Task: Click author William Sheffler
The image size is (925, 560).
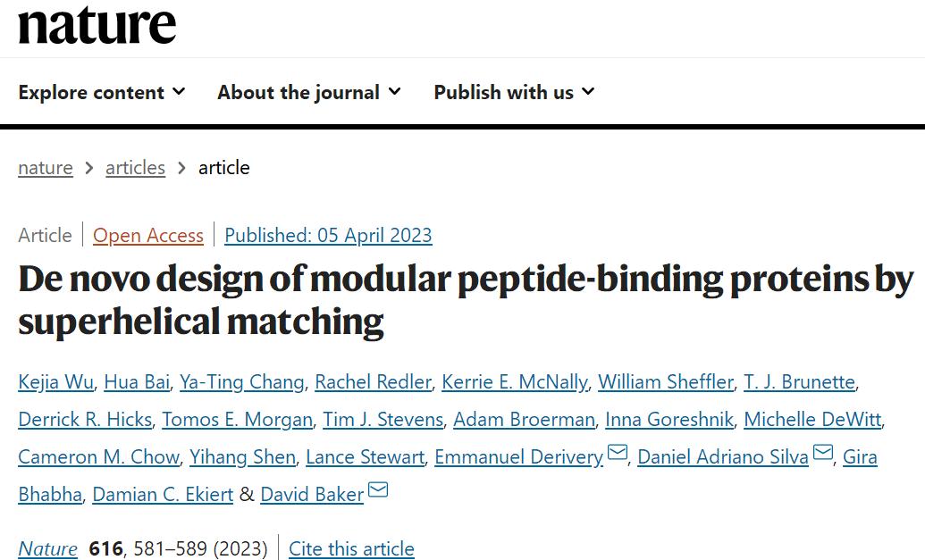Action: point(665,382)
